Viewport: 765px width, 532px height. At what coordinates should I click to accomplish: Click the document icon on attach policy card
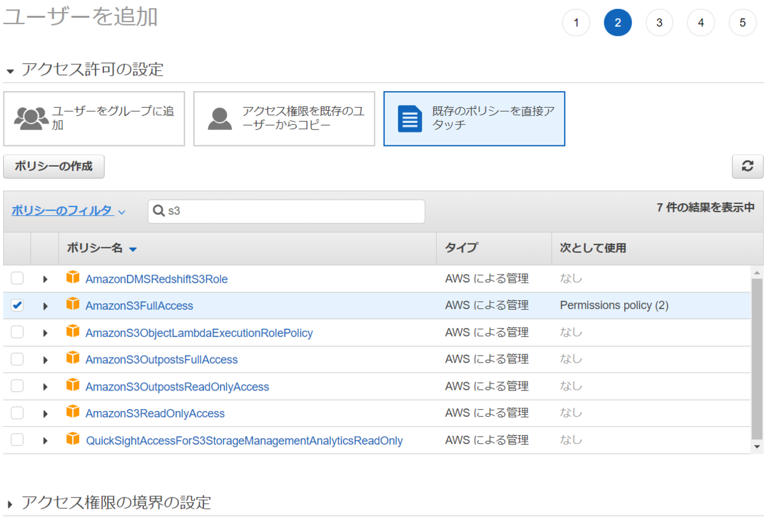pyautogui.click(x=410, y=119)
